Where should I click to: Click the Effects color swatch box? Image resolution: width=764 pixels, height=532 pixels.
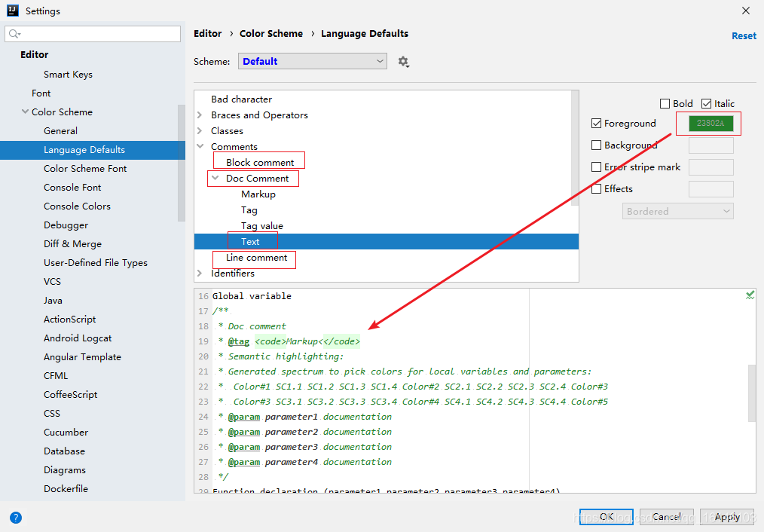(711, 189)
